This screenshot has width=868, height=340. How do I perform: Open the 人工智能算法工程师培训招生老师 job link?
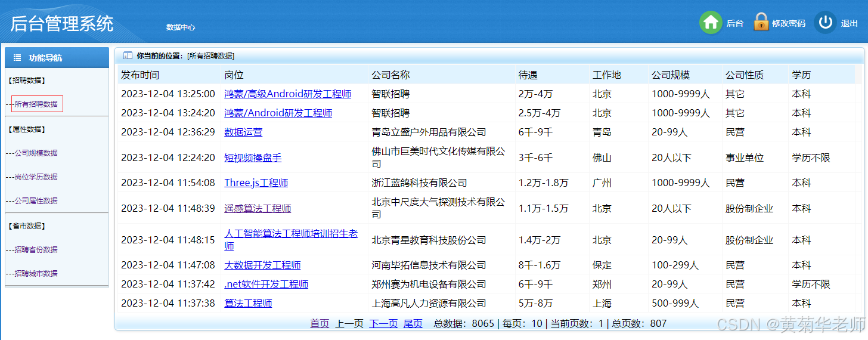(291, 240)
